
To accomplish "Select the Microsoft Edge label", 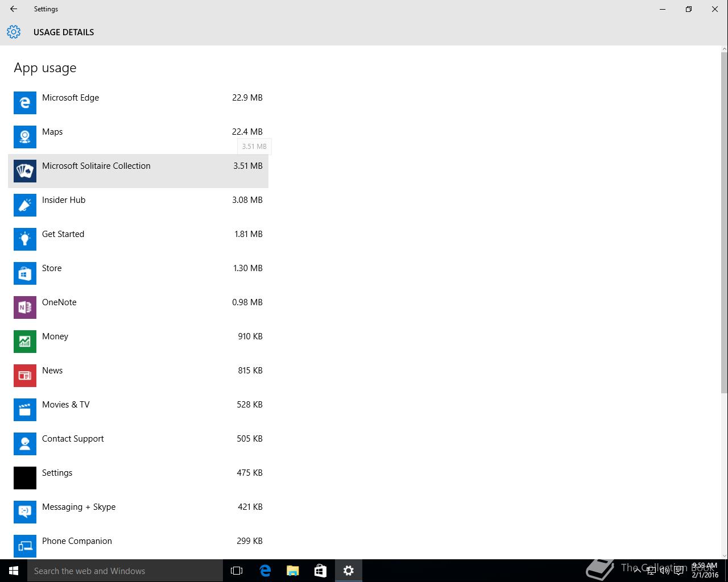I will (71, 98).
